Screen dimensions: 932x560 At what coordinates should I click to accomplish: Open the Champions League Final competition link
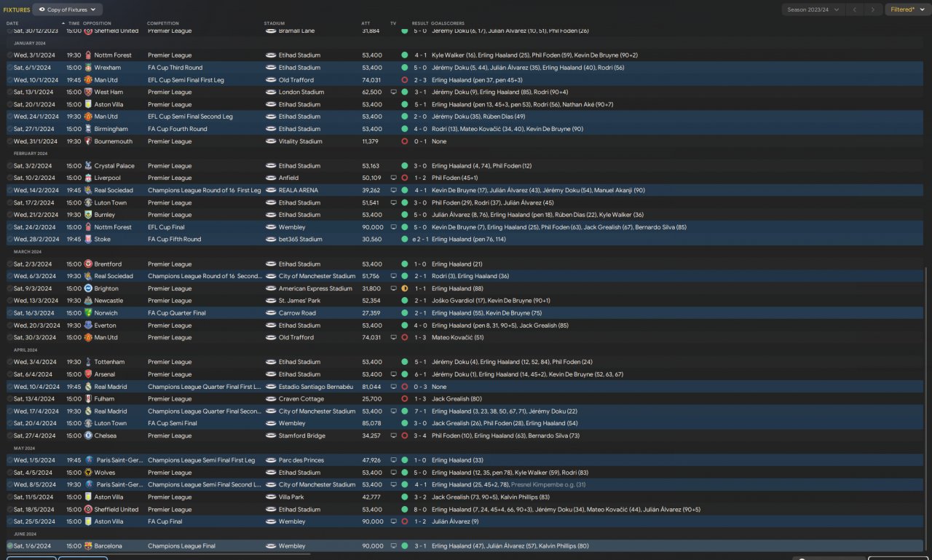point(181,546)
